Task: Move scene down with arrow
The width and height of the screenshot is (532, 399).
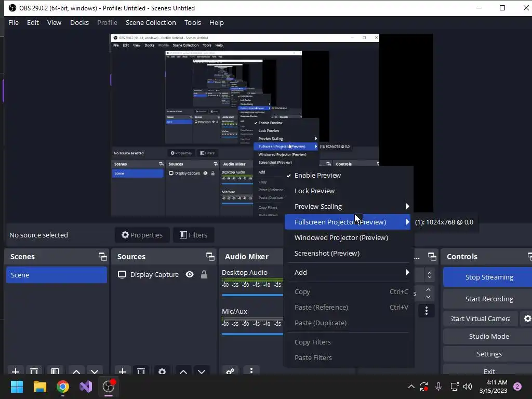Action: 95,371
